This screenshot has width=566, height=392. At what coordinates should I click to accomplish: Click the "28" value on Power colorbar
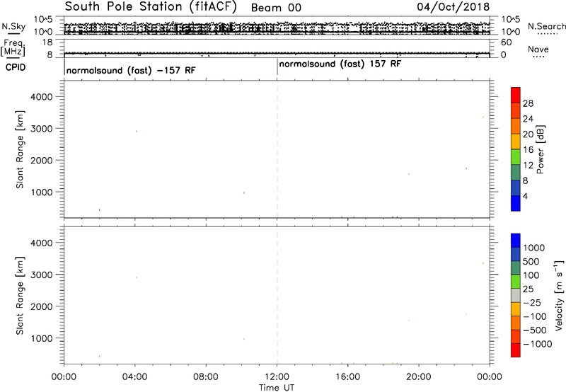[x=528, y=103]
